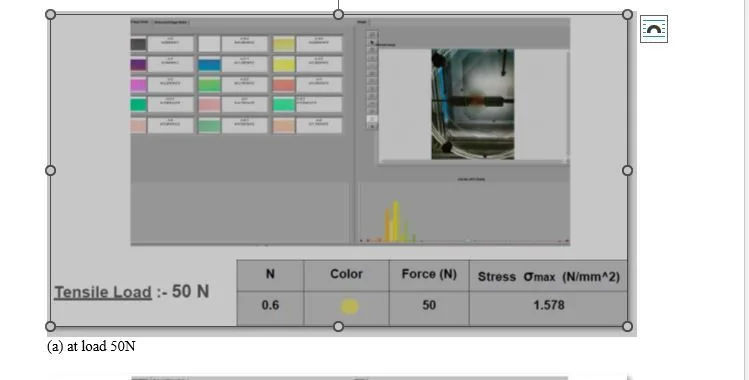The height and width of the screenshot is (380, 749).
Task: Click the top-left corner sizing handle of the picture
Action: [50, 15]
